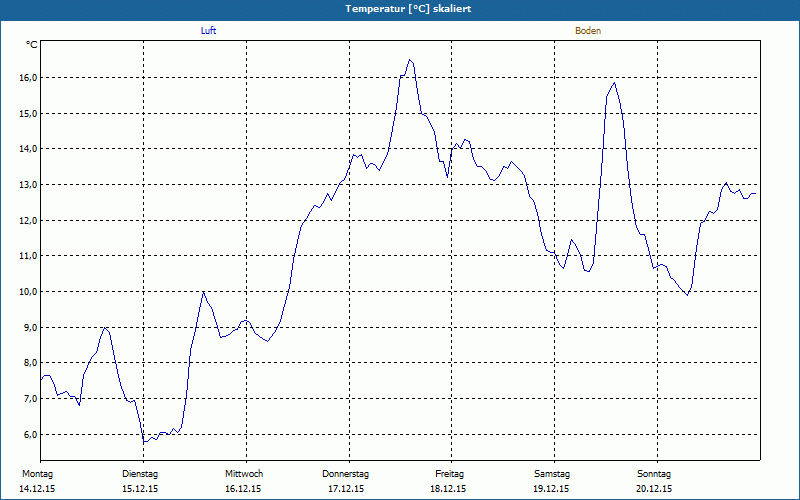Click the '7,0' y-axis value
Screen dimensions: 800x500
click(x=31, y=398)
